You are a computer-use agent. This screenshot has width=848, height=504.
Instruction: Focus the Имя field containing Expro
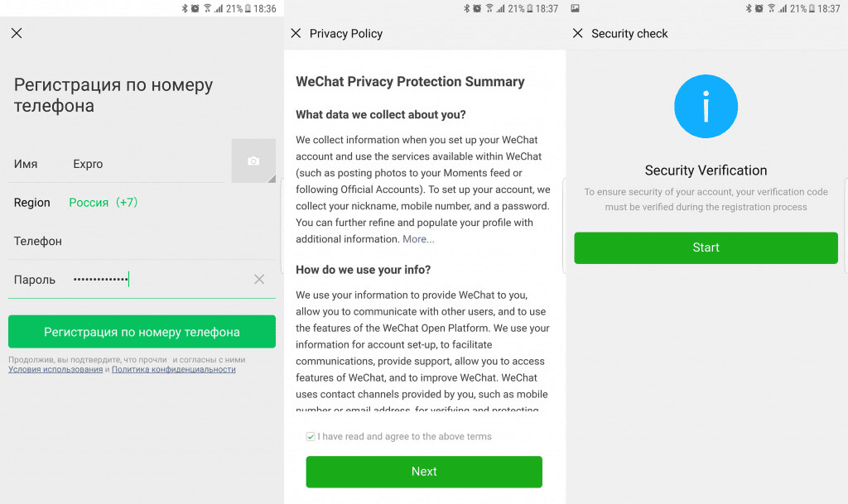tap(141, 164)
